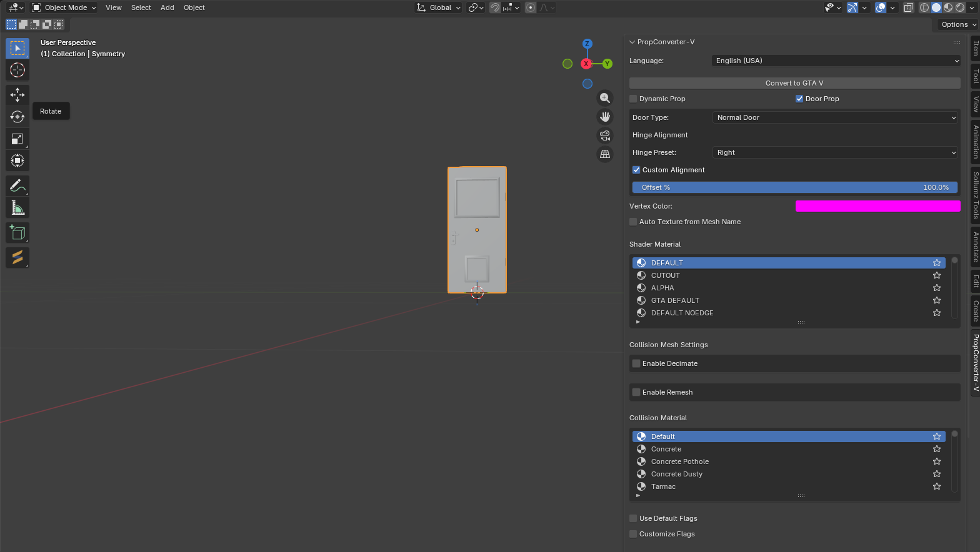Select the Measure tool
The image size is (980, 552).
coord(17,207)
